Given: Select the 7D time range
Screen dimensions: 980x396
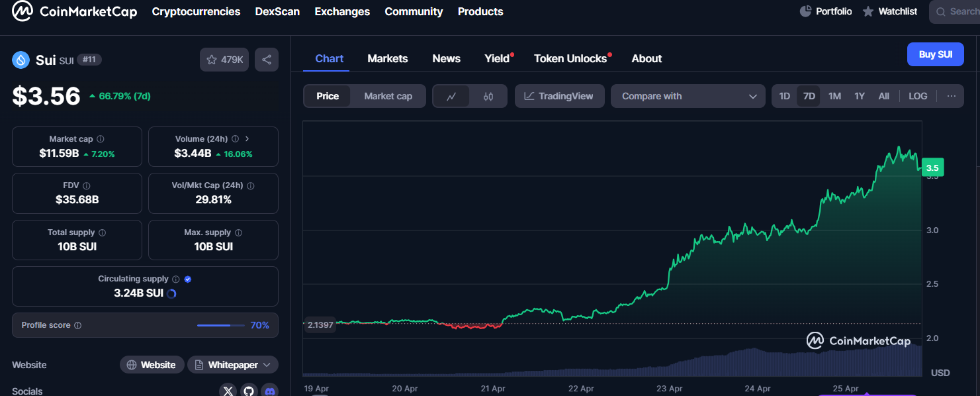Looking at the screenshot, I should coord(809,96).
